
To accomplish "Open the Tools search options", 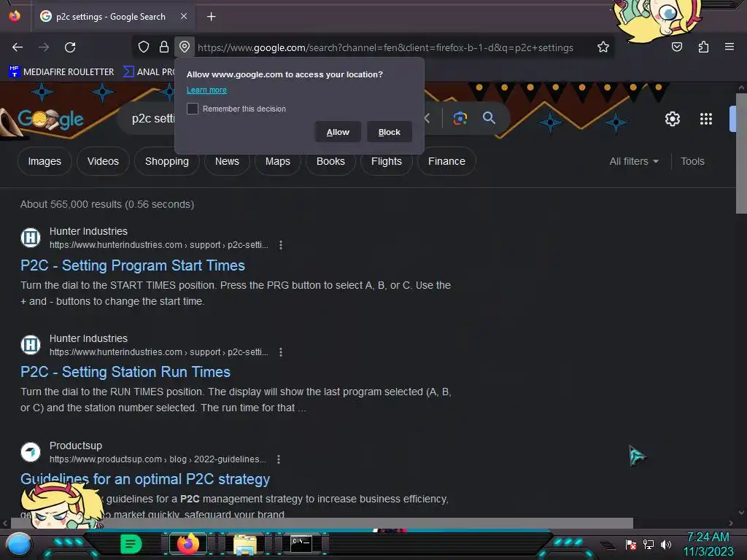I will click(x=692, y=161).
